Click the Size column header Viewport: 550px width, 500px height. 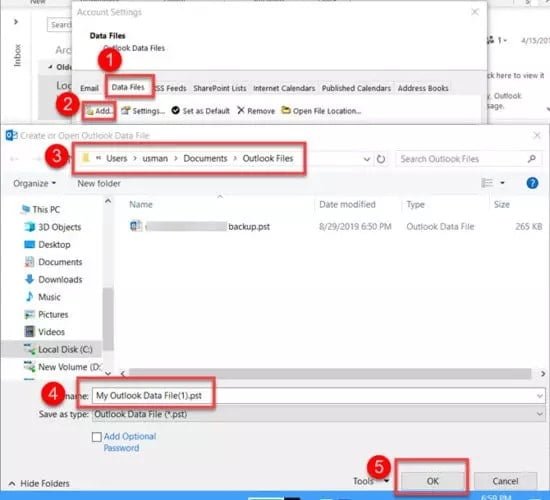[502, 205]
